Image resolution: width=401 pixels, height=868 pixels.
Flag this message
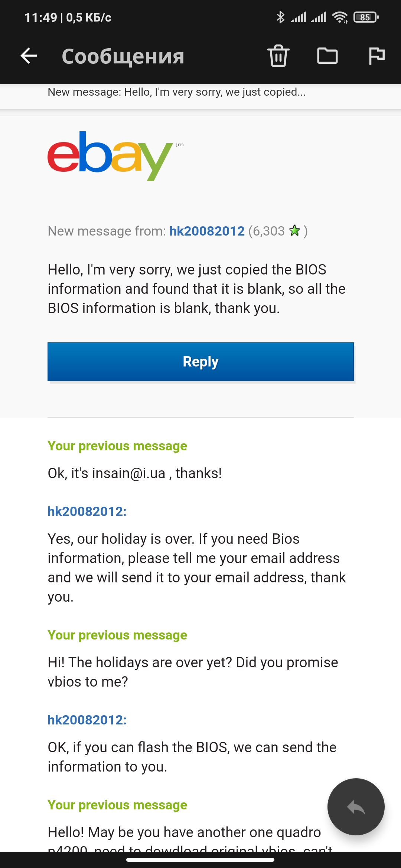pos(376,56)
